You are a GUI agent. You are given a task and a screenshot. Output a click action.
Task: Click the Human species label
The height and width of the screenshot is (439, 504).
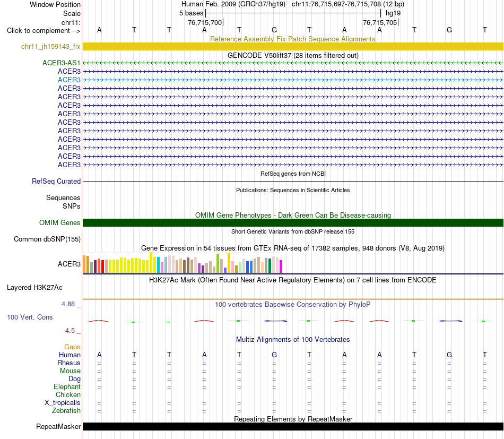tap(69, 355)
